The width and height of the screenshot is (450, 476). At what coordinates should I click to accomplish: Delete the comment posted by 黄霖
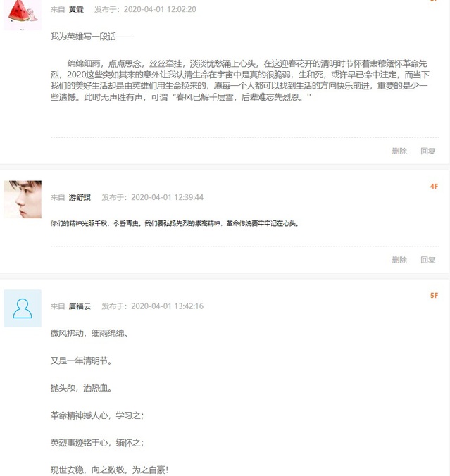[x=399, y=151]
